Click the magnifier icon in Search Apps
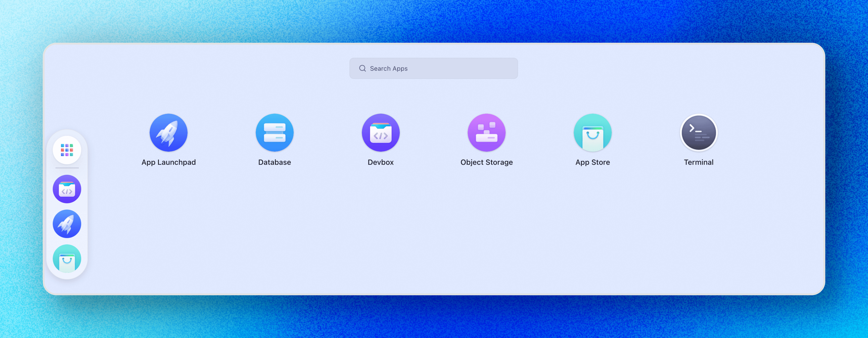The width and height of the screenshot is (868, 338). pos(363,68)
